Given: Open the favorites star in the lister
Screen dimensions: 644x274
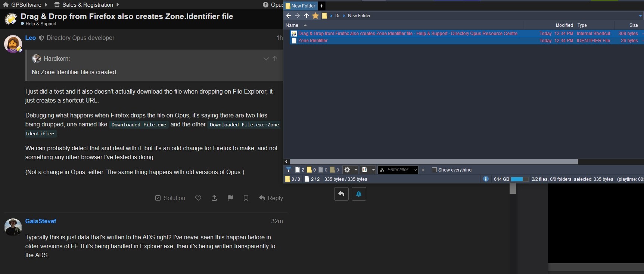Looking at the screenshot, I should 315,16.
